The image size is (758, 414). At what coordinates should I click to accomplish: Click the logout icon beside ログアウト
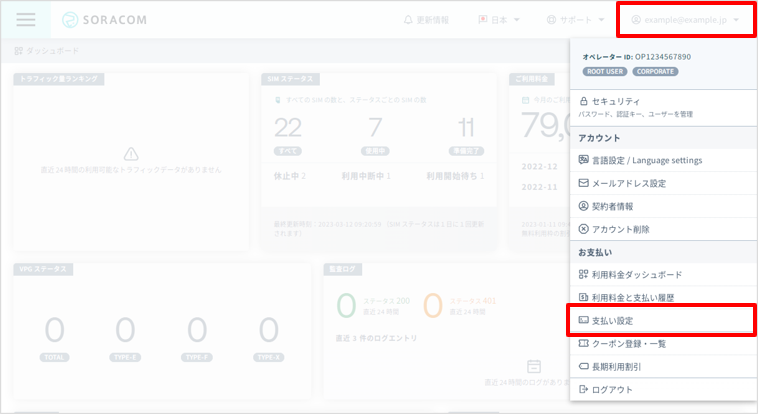click(x=583, y=389)
